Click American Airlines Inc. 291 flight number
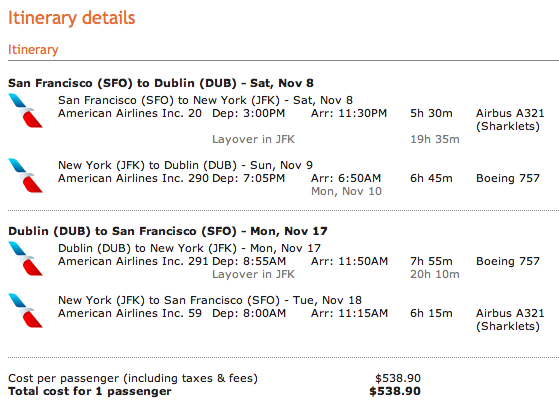The image size is (559, 416). point(133,261)
